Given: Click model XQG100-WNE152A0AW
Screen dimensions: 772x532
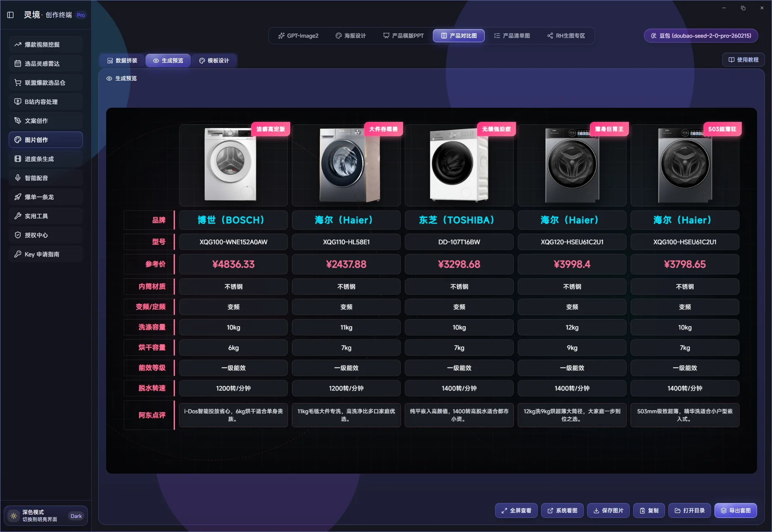Looking at the screenshot, I should (x=233, y=242).
